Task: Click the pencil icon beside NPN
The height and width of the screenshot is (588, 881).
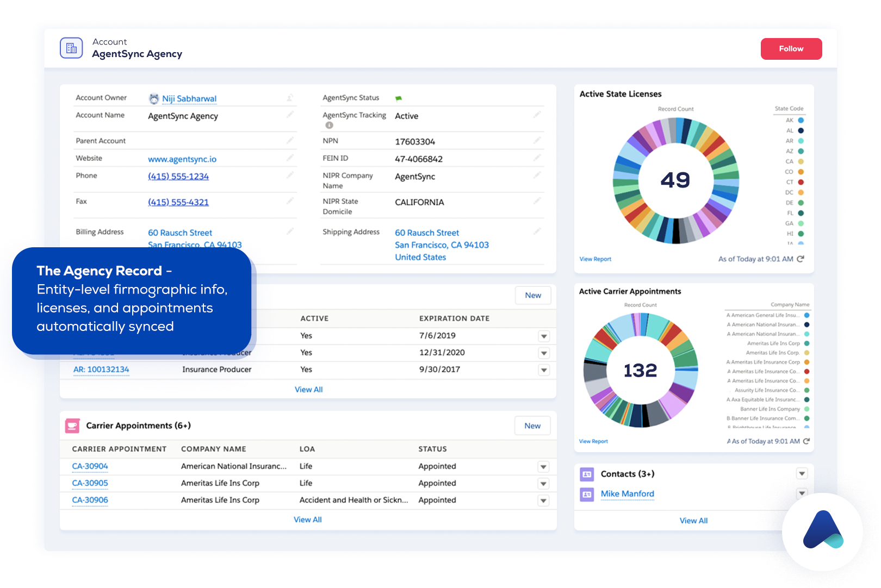Action: coord(537,141)
